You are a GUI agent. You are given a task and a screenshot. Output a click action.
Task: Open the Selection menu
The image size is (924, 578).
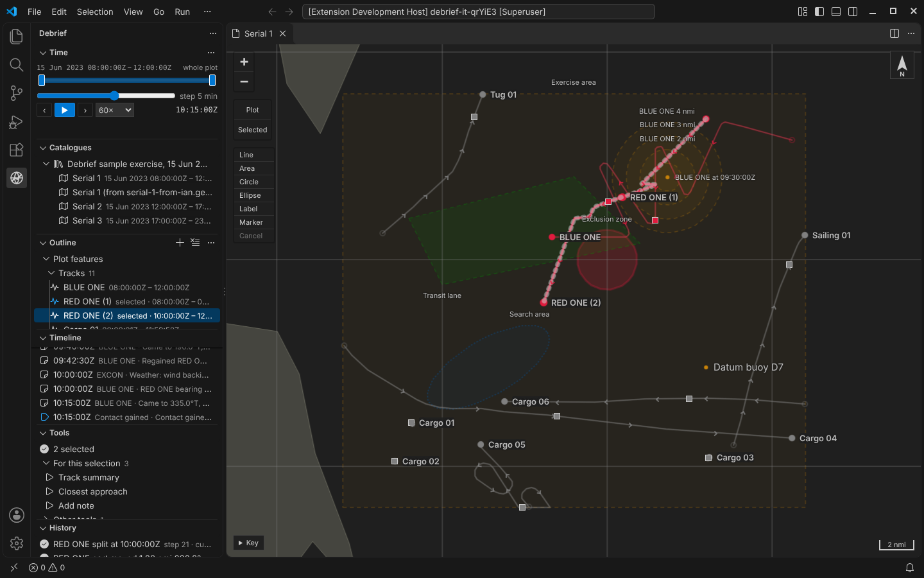point(95,12)
